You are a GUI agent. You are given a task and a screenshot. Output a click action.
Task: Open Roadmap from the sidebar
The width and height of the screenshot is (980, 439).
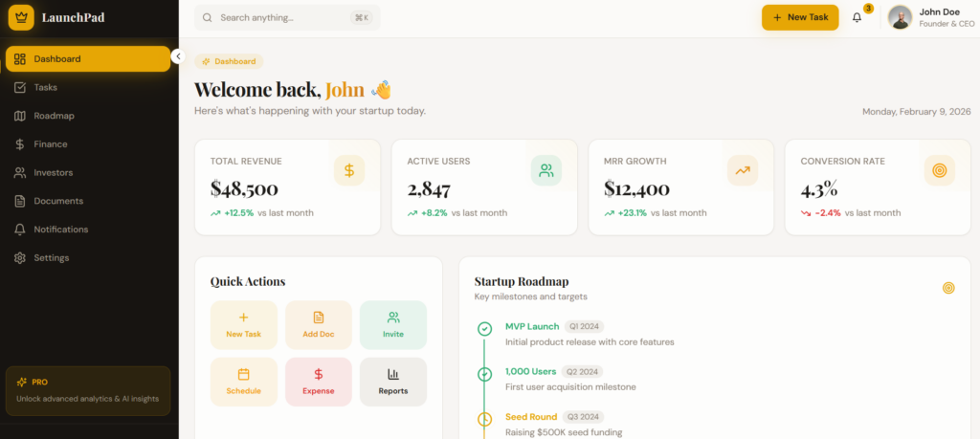[x=88, y=116]
